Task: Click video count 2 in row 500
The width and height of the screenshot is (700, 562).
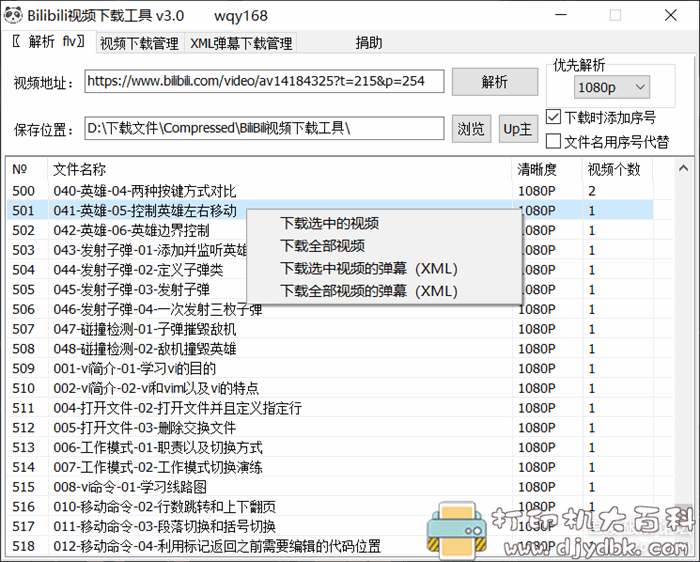Action: point(592,191)
